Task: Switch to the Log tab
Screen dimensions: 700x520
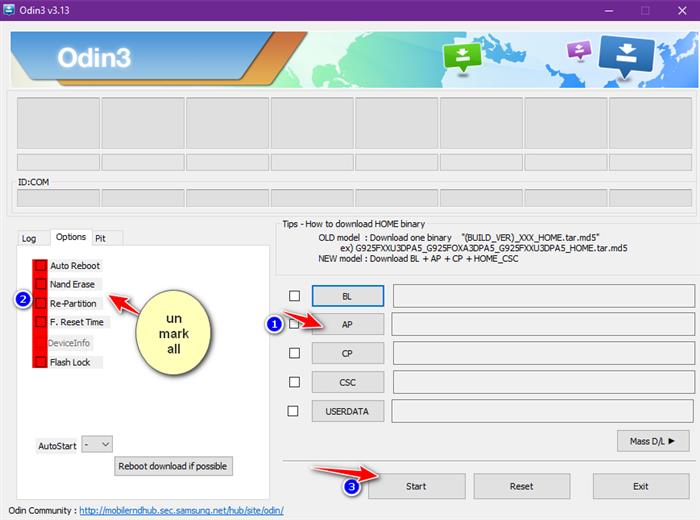Action: pos(29,238)
